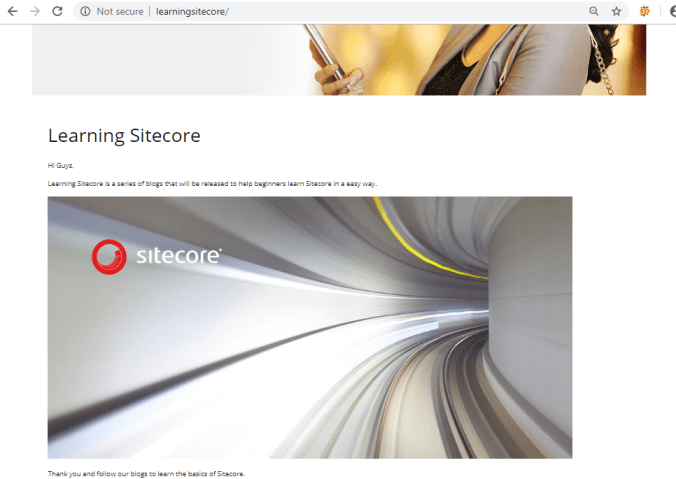
Task: Click the "series of blogs" intro sentence
Action: (212, 184)
